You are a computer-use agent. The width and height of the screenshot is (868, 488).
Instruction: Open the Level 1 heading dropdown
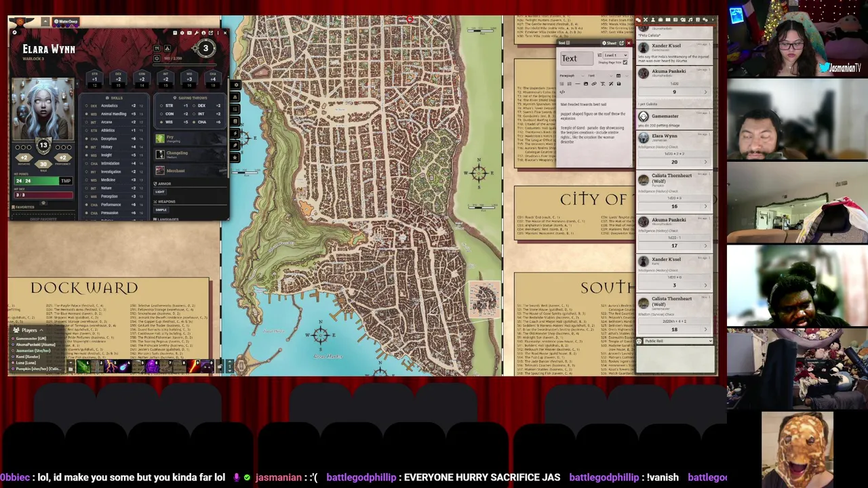click(x=616, y=56)
